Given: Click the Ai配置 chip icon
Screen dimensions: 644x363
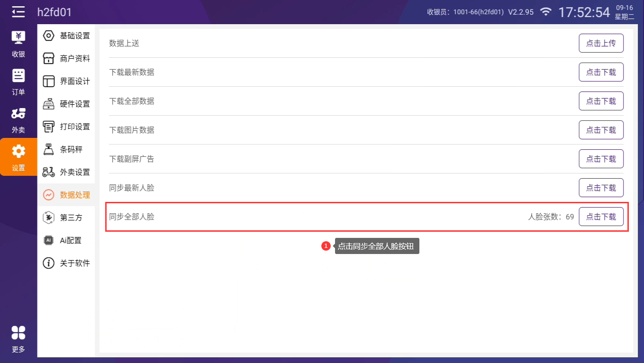Looking at the screenshot, I should pyautogui.click(x=48, y=240).
